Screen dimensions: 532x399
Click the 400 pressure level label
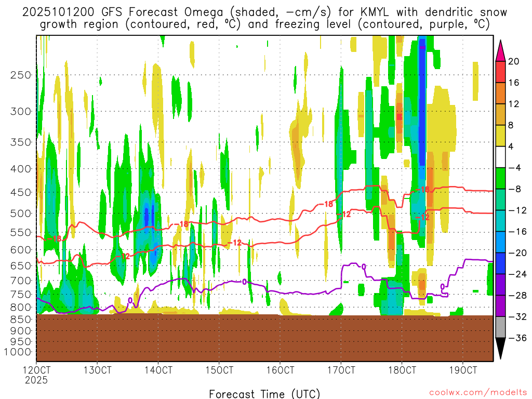click(x=21, y=169)
